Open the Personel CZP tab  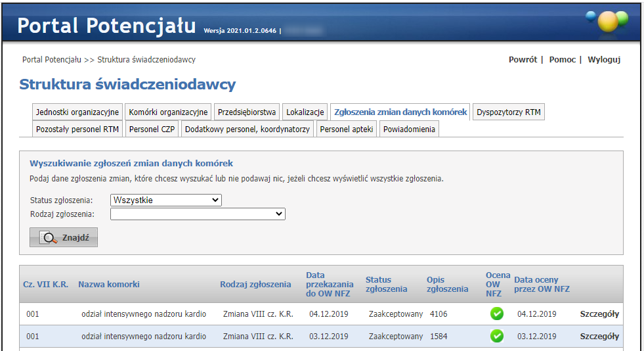(152, 129)
